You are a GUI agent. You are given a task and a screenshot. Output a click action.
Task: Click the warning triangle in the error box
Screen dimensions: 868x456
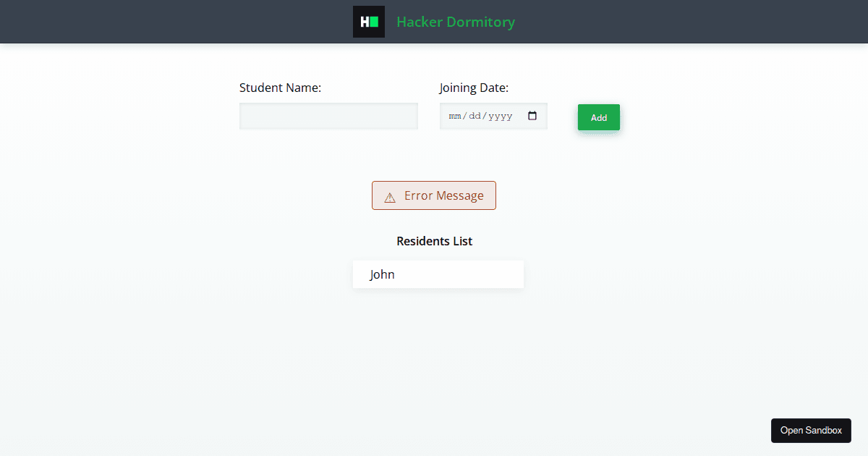[390, 195]
